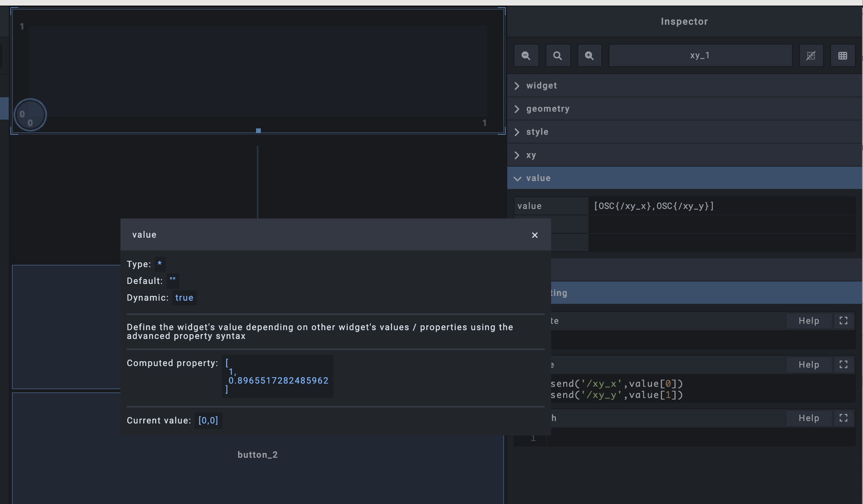Screen dimensions: 863x504
Task: Expand the onTouch editor fullscreen icon
Action: point(843,418)
